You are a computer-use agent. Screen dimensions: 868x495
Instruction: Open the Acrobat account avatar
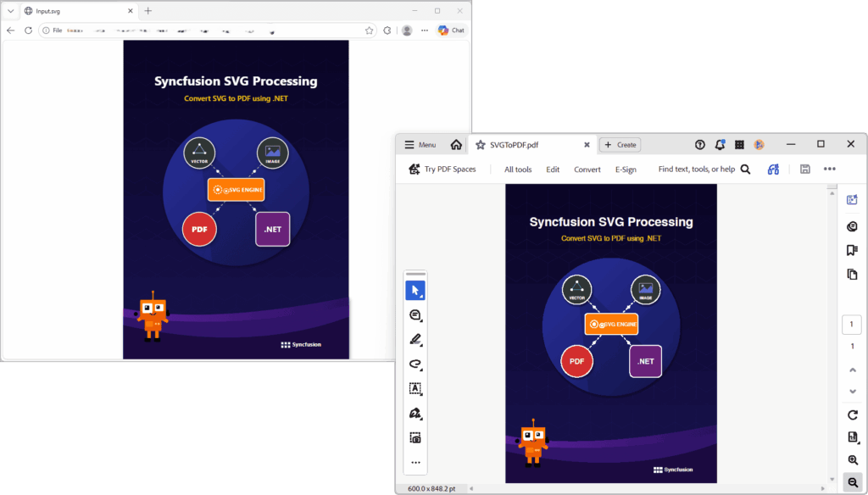tap(759, 144)
